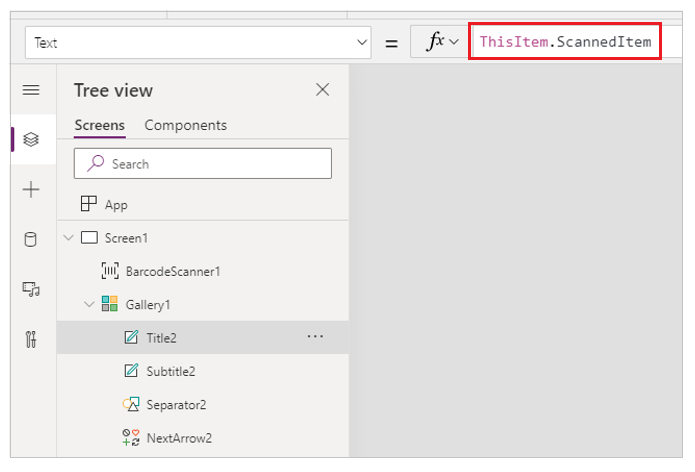The image size is (695, 472).
Task: Click the ThisItem.ScannedItem formula bar
Action: 565,42
